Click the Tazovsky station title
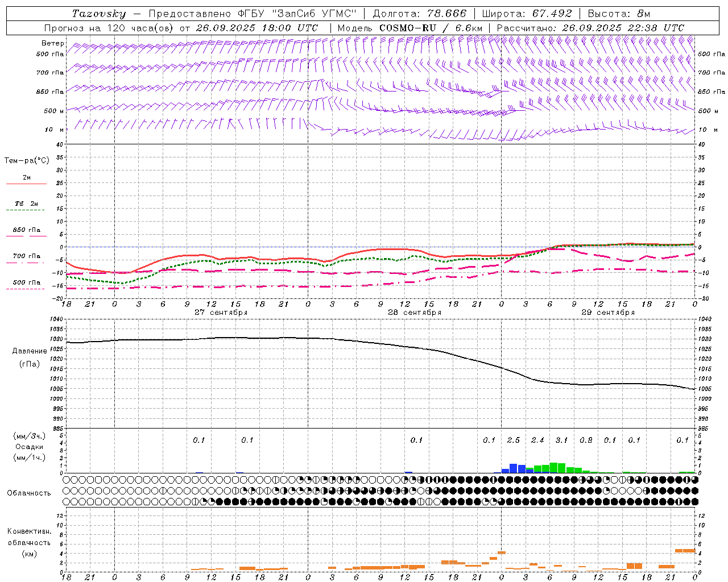Viewport: 728px width, 582px height. point(99,14)
